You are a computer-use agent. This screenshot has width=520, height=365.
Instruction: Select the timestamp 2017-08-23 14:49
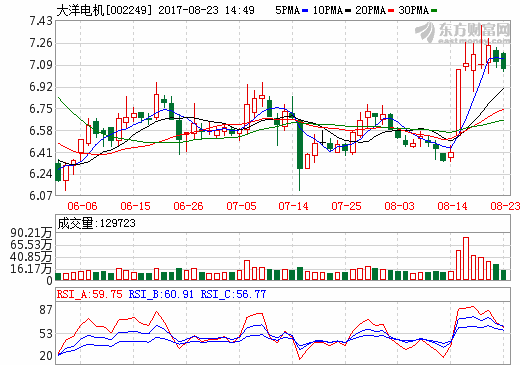pos(206,10)
